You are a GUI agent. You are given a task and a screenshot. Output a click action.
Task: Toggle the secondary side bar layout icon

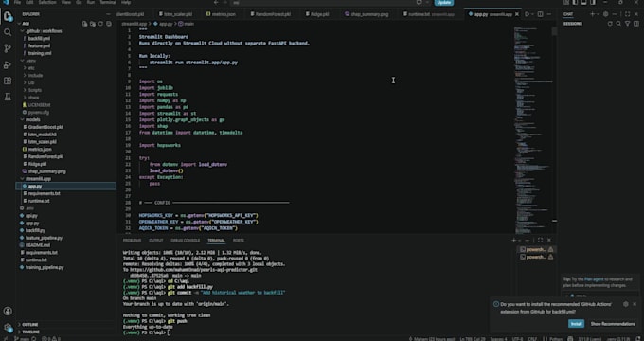click(592, 3)
